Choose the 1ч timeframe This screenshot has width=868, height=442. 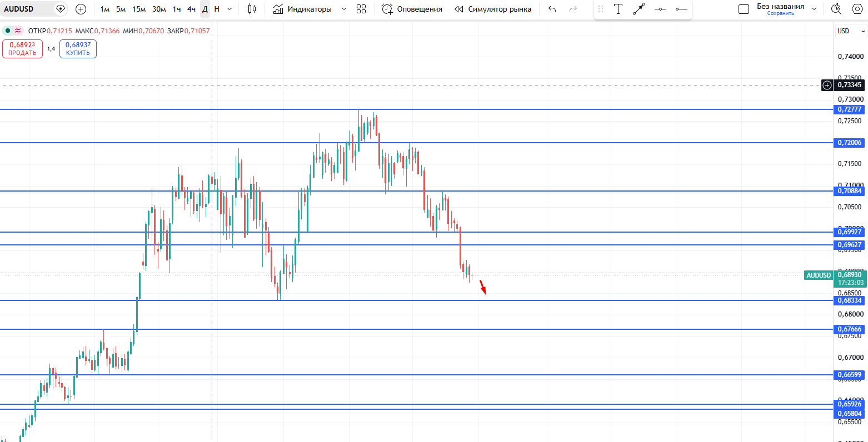tap(177, 9)
